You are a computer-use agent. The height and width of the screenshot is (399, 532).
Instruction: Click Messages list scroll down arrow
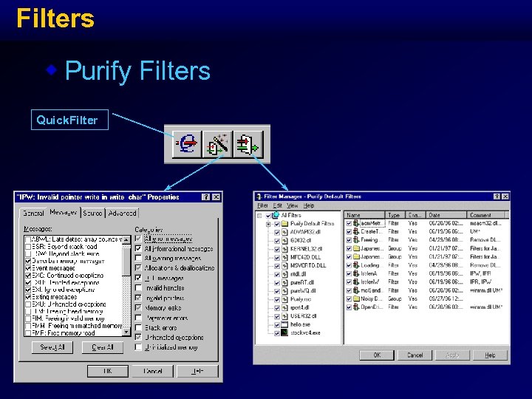126,332
